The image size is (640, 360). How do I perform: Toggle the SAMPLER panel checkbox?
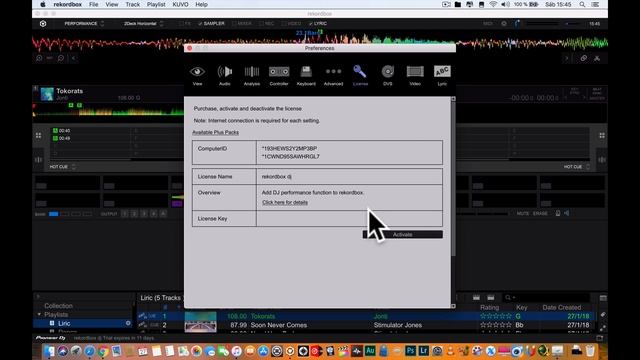tap(211, 24)
